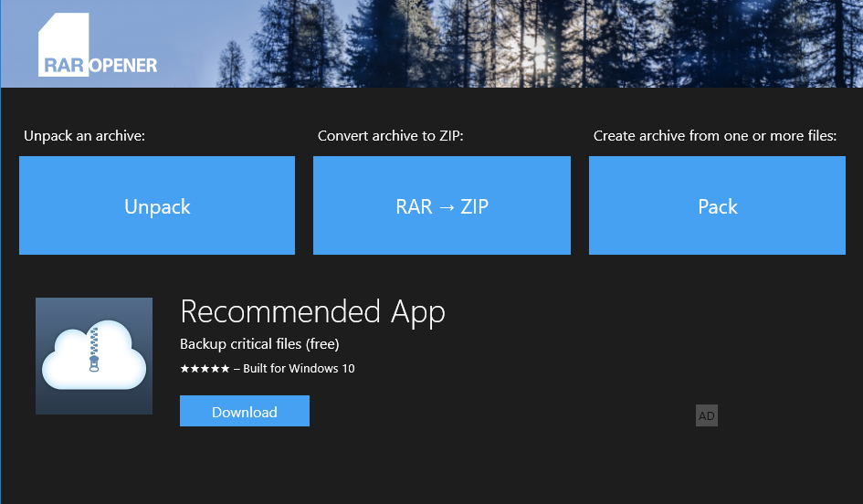The height and width of the screenshot is (504, 863).
Task: Select the five-star rating
Action: [205, 369]
